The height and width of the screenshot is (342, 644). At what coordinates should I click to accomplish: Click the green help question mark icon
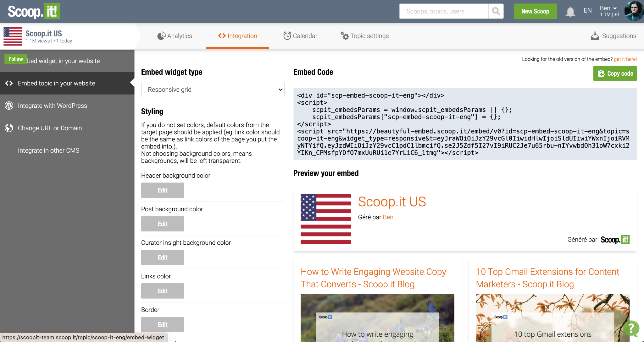(631, 328)
